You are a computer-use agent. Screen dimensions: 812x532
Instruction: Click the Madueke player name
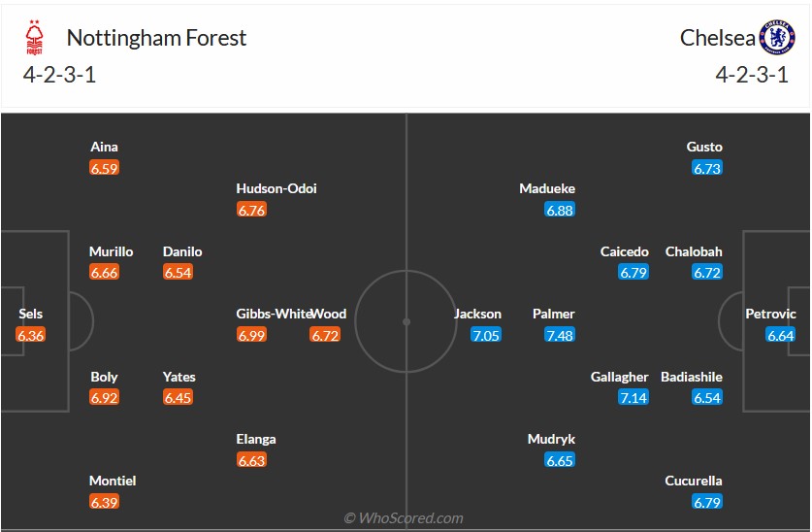pyautogui.click(x=547, y=188)
